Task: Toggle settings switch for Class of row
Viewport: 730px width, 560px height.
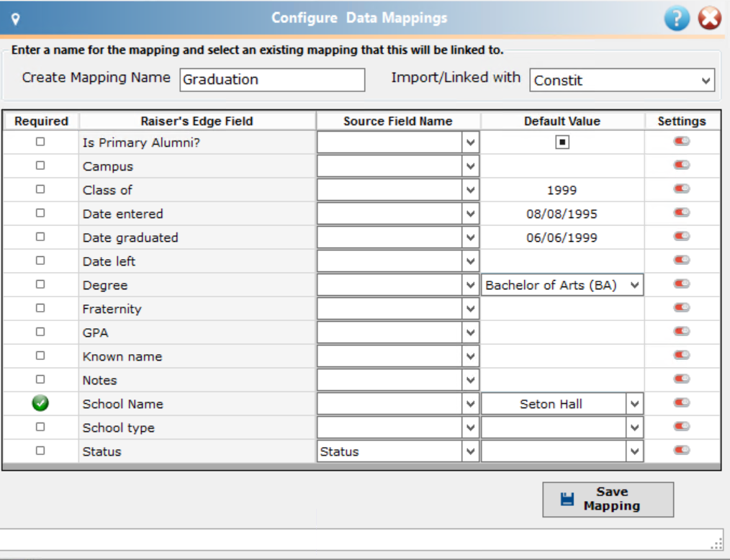Action: tap(682, 189)
